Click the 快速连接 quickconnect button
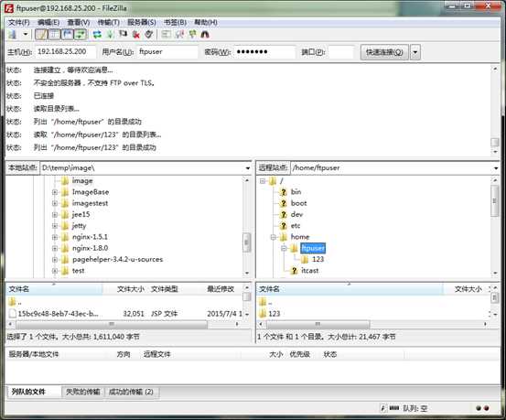 click(x=384, y=52)
